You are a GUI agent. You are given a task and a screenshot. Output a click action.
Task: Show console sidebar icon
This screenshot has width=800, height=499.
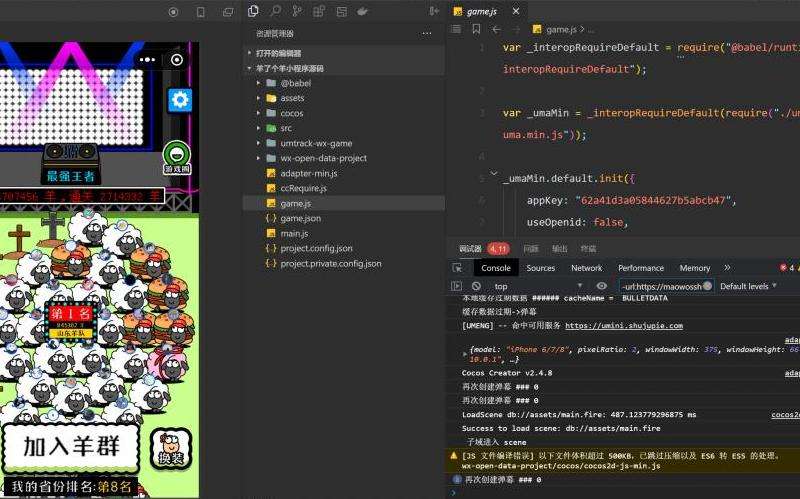pyautogui.click(x=456, y=286)
